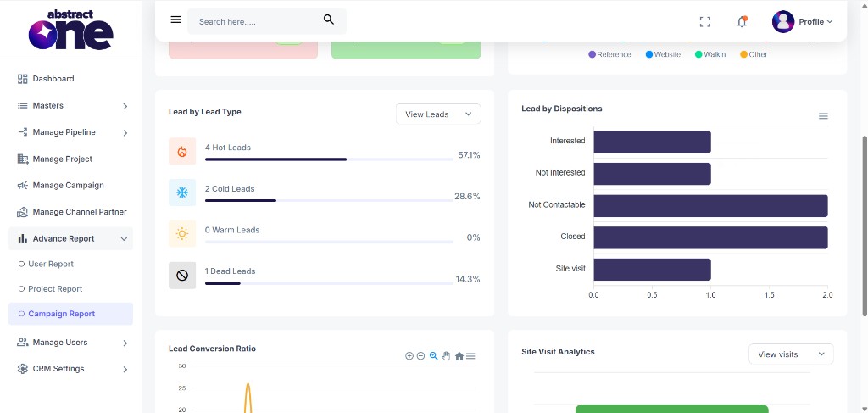The width and height of the screenshot is (868, 413).
Task: Click the Not Interested disposition bar
Action: point(652,173)
